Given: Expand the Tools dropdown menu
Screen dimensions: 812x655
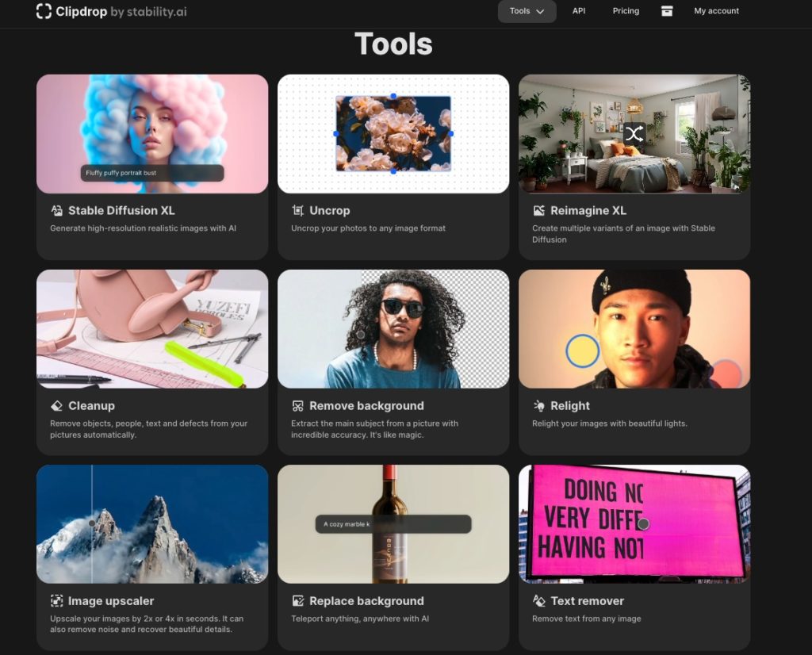Looking at the screenshot, I should (527, 11).
